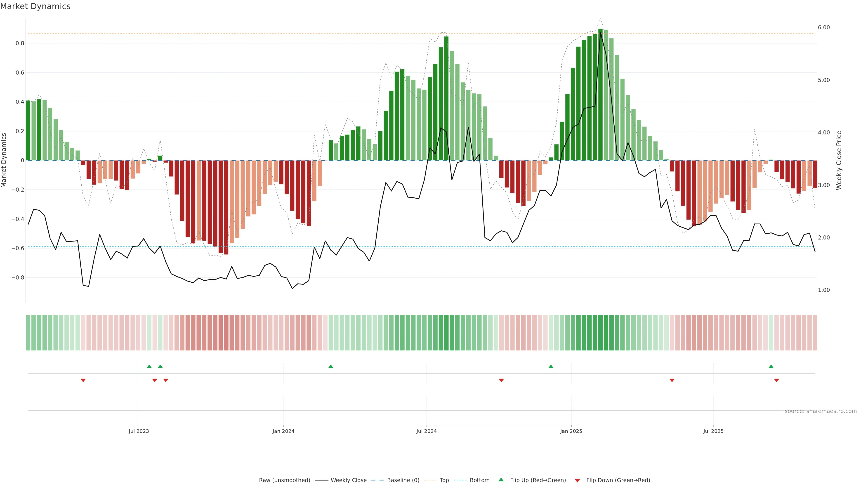Click the Market Dynamics chart title

pos(35,6)
